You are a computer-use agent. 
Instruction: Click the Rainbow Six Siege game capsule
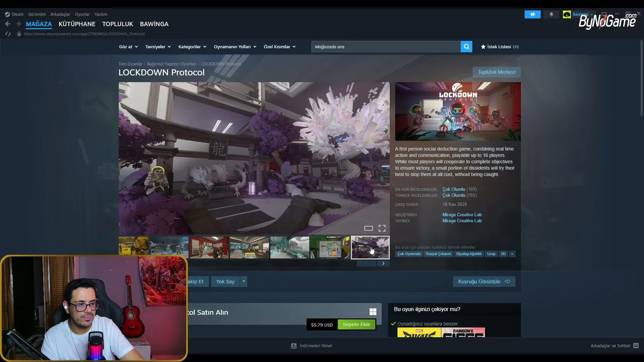pos(463,332)
